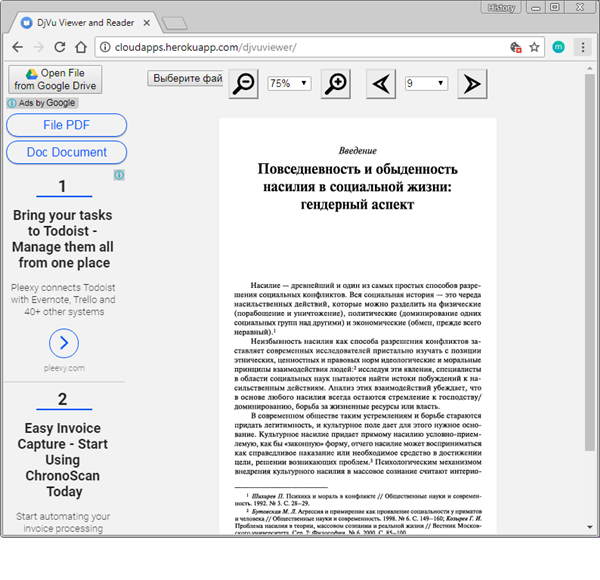Screen dimensions: 600x580
Task: Click the Введение heading in the document
Action: click(357, 151)
